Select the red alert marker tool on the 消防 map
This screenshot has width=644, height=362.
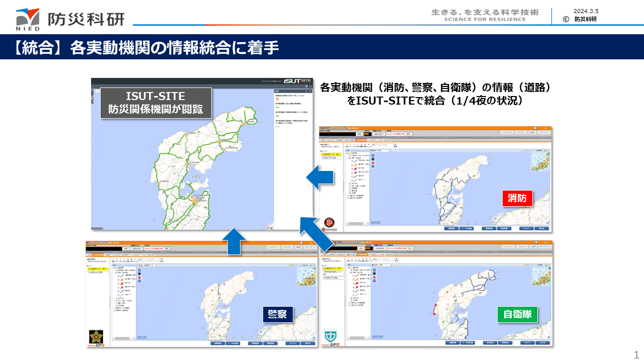tap(372, 163)
